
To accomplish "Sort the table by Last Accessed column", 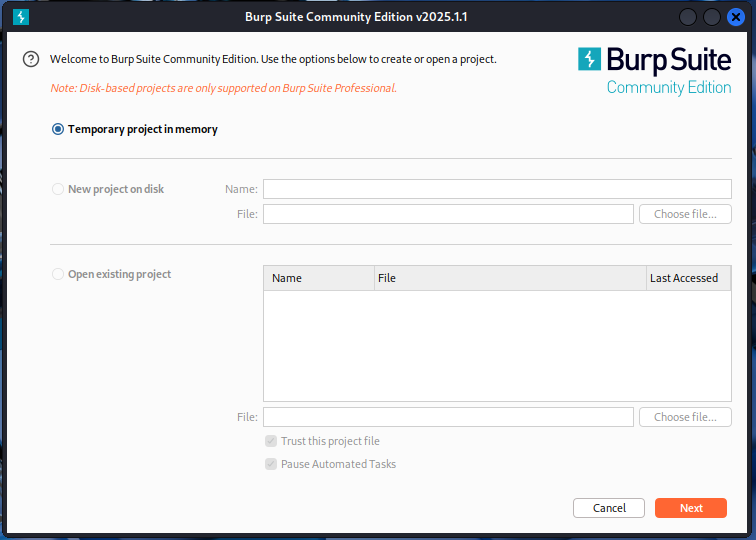I will point(688,278).
